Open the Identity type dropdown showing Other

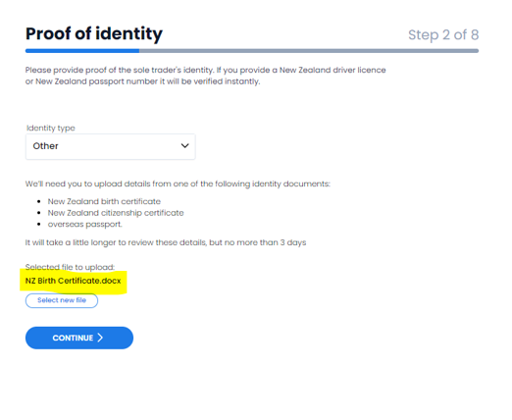tap(111, 146)
